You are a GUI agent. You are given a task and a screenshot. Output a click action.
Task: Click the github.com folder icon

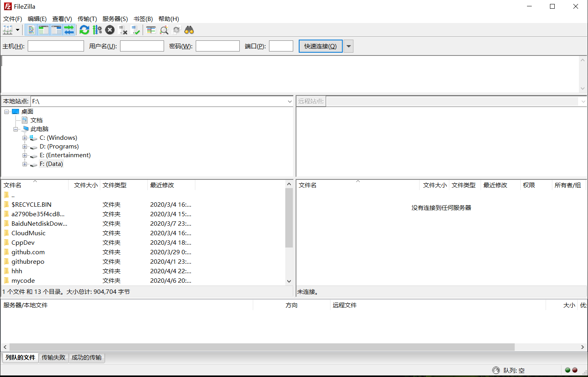point(6,252)
